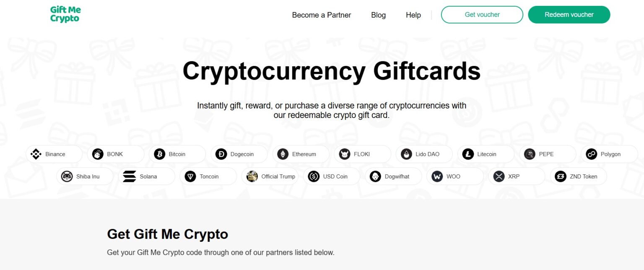Select the Shiba Inu chip
The image size is (644, 270).
(85, 176)
